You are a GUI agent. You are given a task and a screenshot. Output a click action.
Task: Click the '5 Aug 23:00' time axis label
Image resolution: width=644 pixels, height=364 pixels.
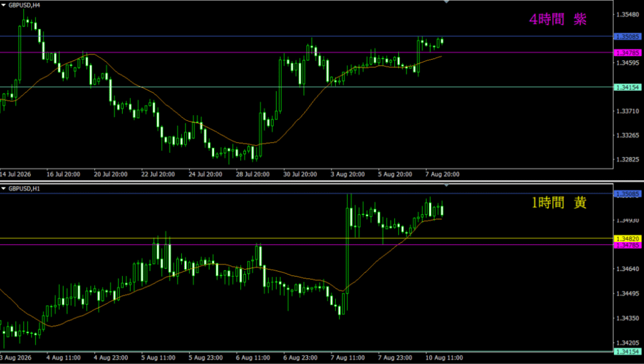206,358
